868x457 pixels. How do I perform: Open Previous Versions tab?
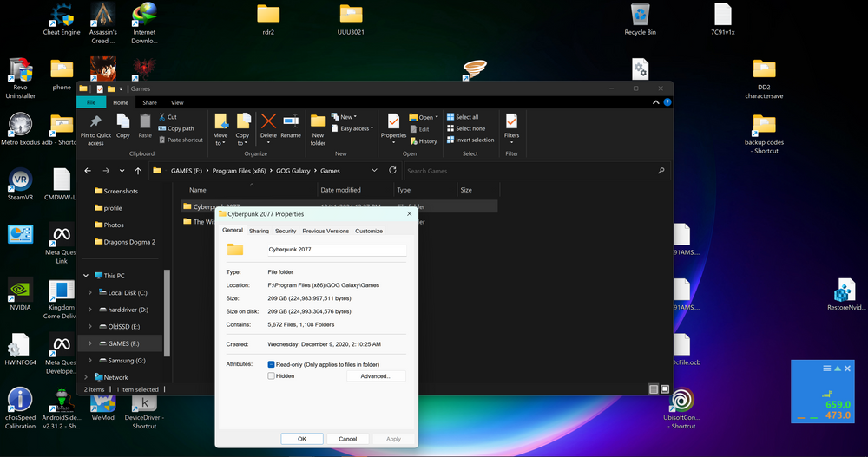[325, 231]
